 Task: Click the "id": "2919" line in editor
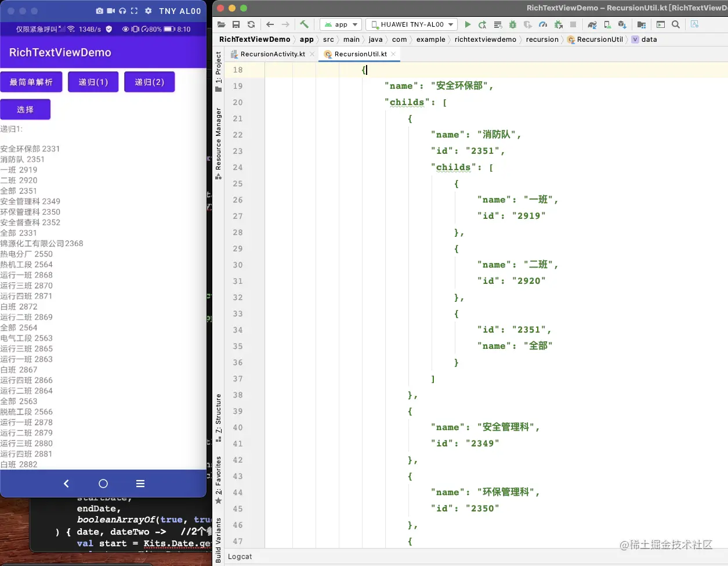coord(511,216)
